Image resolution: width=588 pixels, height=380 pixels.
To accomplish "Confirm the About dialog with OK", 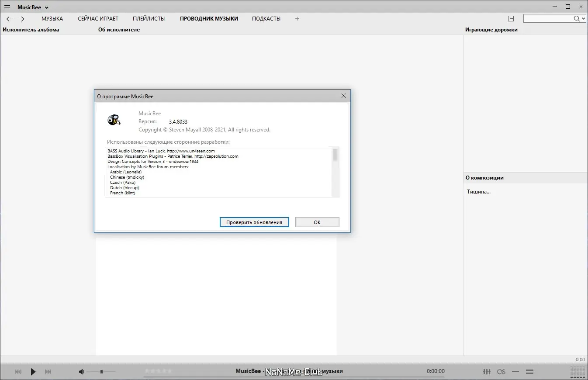I will [317, 222].
